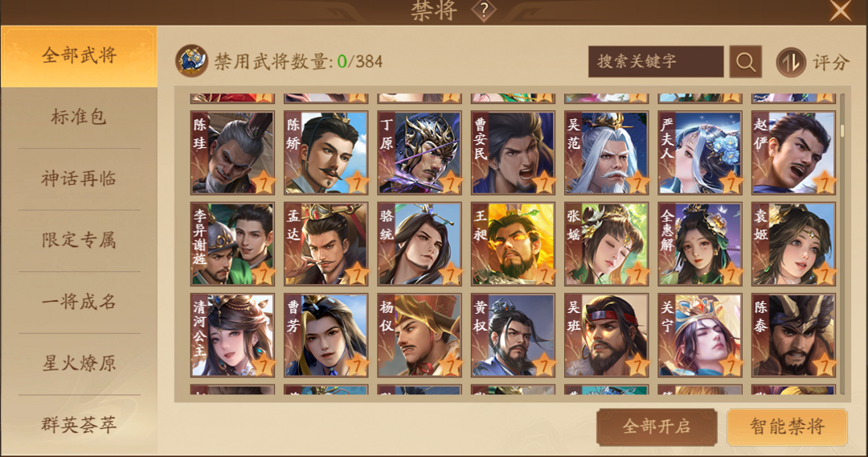The height and width of the screenshot is (457, 868).
Task: Open the 神话再临 category tab
Action: click(x=79, y=179)
